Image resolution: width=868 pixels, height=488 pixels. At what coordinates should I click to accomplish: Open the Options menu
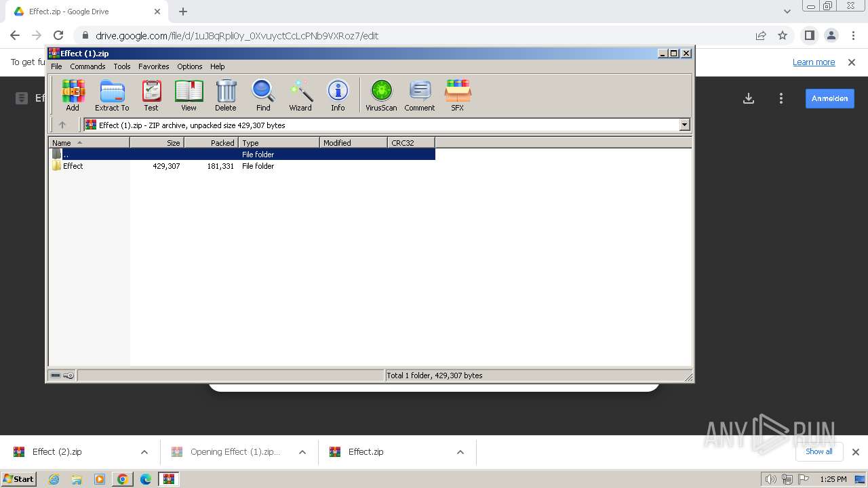(190, 66)
